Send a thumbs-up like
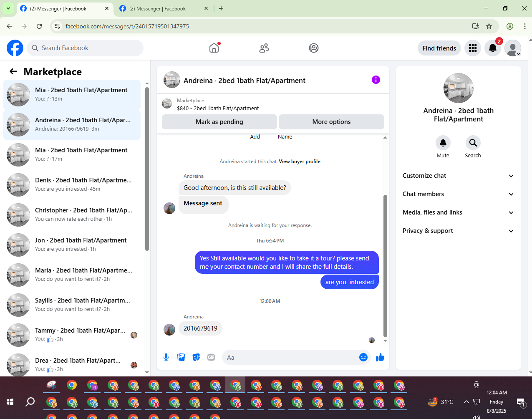532x419 pixels. coord(380,357)
